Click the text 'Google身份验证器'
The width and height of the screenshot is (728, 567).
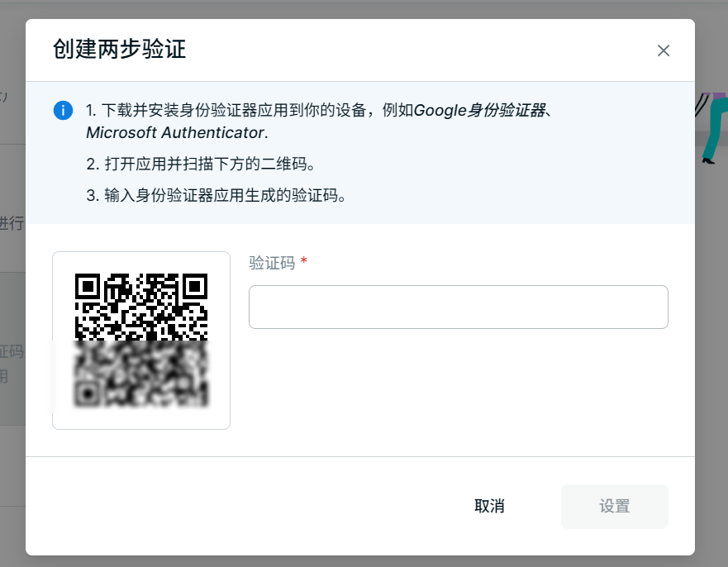tap(480, 111)
